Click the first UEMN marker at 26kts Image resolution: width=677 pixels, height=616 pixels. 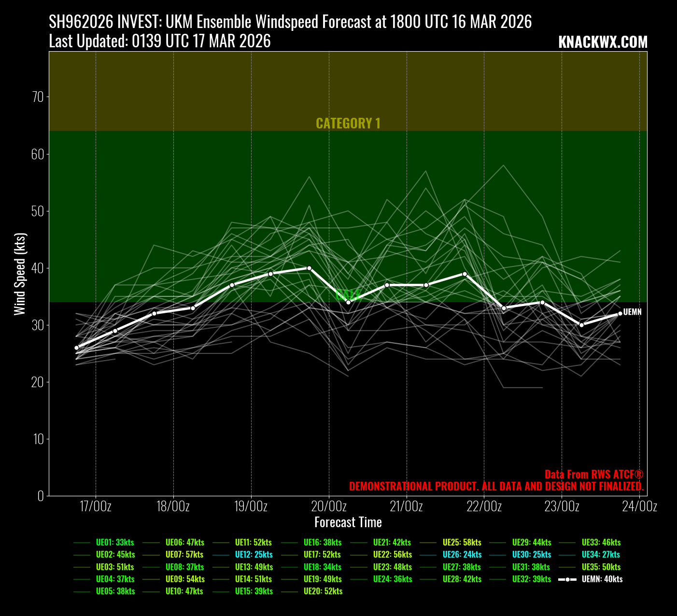coord(76,348)
